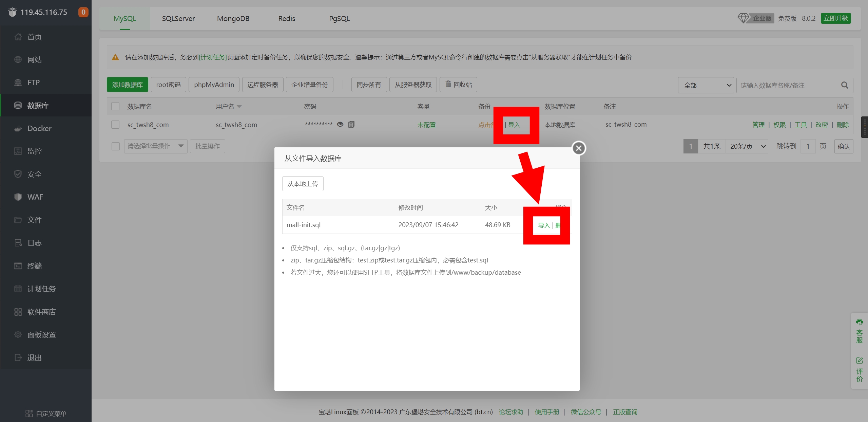
Task: Switch to the Redis tab
Action: (287, 19)
